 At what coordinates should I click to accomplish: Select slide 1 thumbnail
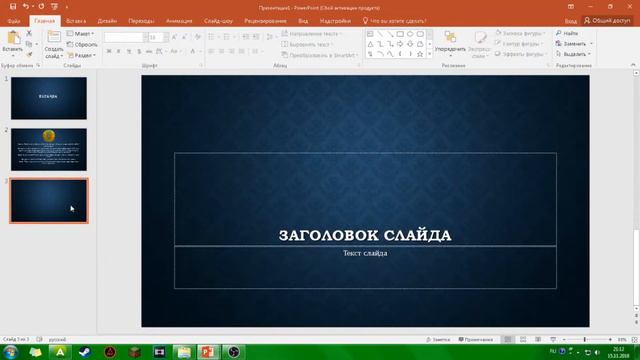(x=49, y=98)
